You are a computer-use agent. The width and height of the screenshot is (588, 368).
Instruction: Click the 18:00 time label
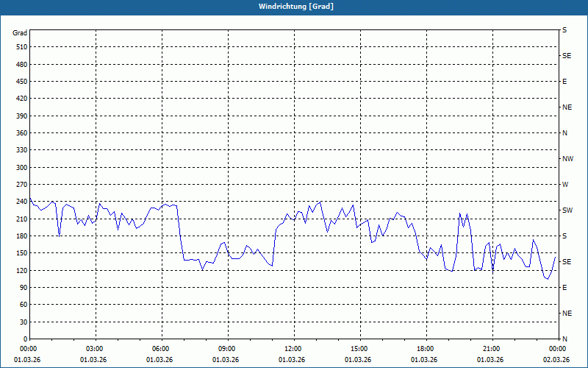(x=426, y=349)
